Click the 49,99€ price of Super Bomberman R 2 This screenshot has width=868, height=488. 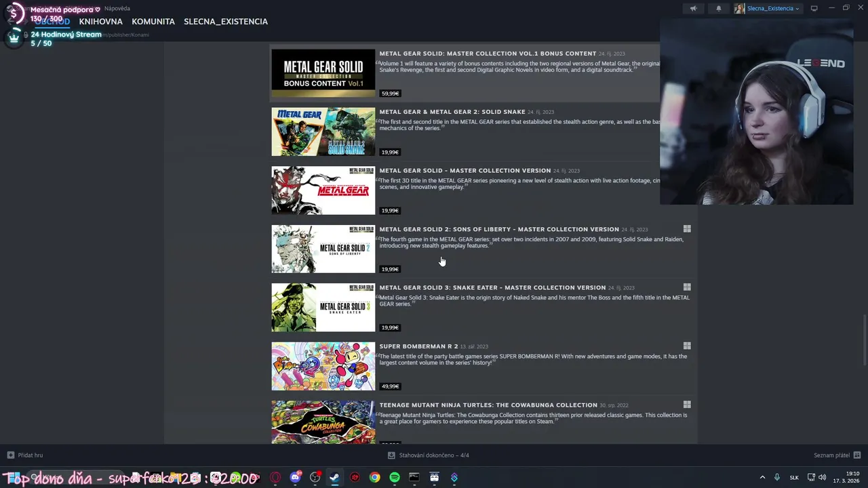[x=390, y=386]
